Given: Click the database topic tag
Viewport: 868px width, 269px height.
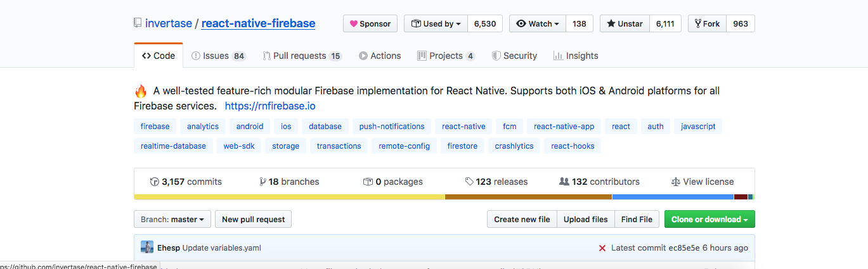Looking at the screenshot, I should (x=325, y=126).
